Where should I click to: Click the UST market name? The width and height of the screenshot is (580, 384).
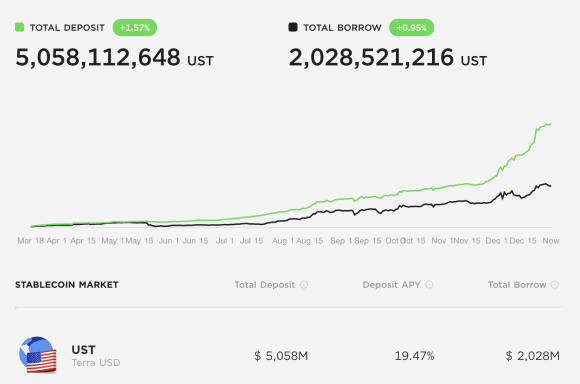pyautogui.click(x=83, y=350)
